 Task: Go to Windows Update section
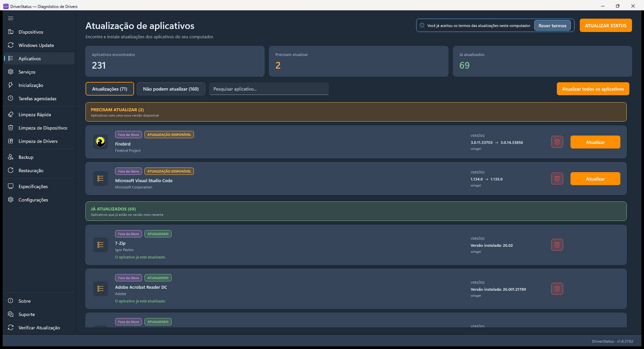click(39, 45)
